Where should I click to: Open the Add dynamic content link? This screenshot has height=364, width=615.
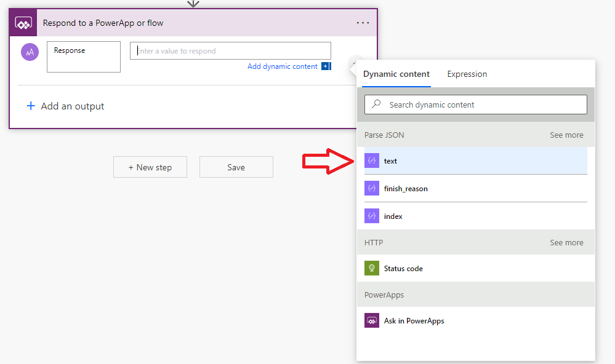[x=283, y=66]
